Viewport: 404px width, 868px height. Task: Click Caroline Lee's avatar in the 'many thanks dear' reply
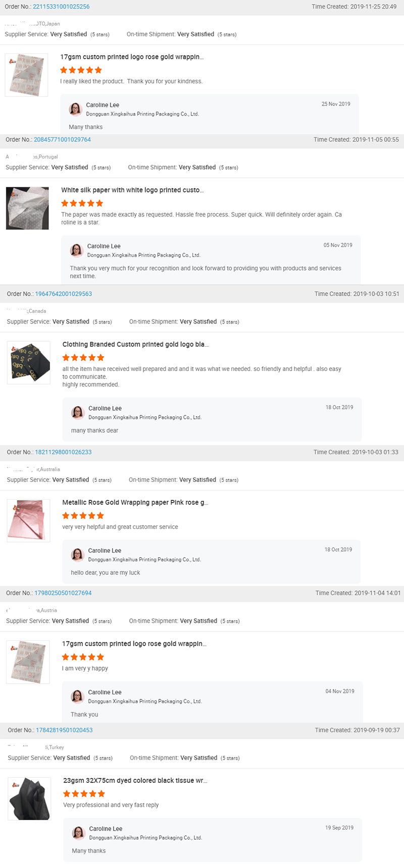pos(78,412)
